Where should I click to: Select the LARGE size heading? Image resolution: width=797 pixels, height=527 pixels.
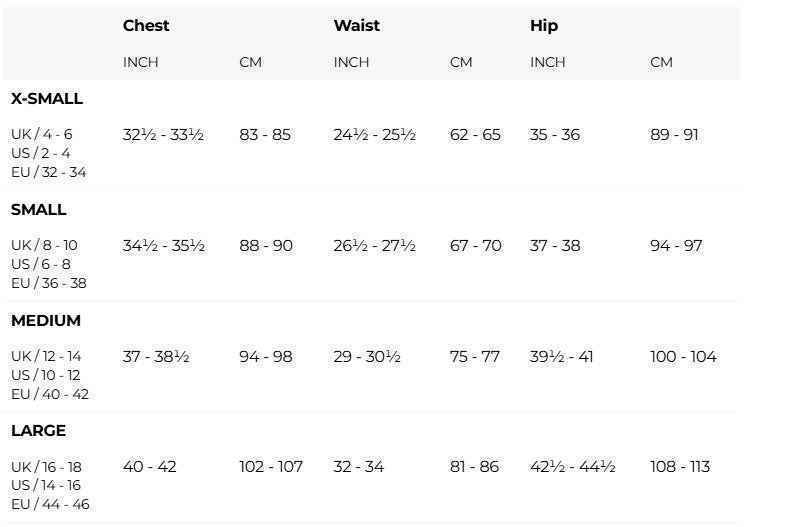click(x=38, y=431)
